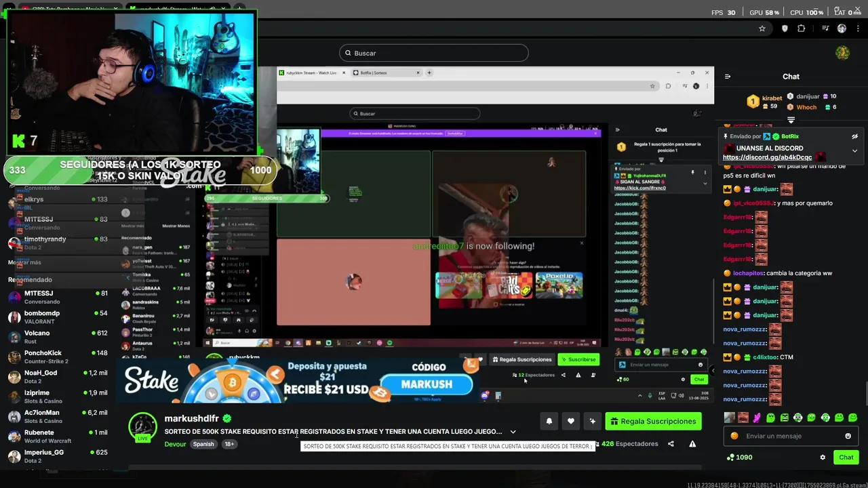Select Whoch in the gift leaderboard
This screenshot has width=868, height=488.
pyautogui.click(x=812, y=107)
